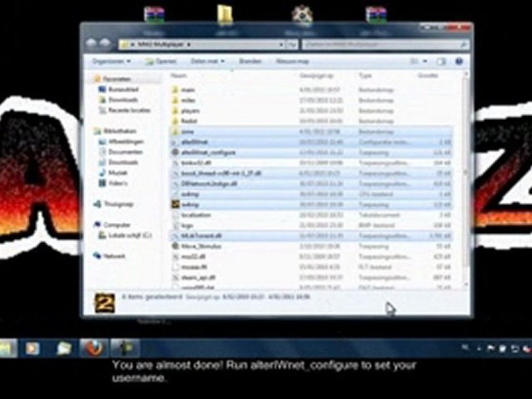532x399 pixels.
Task: Click the logo file name
Action: pos(187,226)
